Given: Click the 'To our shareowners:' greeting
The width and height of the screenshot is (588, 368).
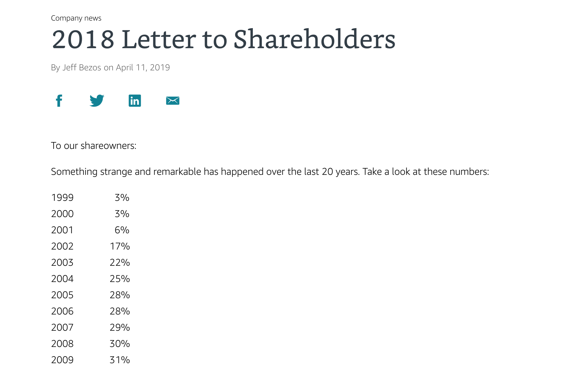Looking at the screenshot, I should [x=94, y=146].
